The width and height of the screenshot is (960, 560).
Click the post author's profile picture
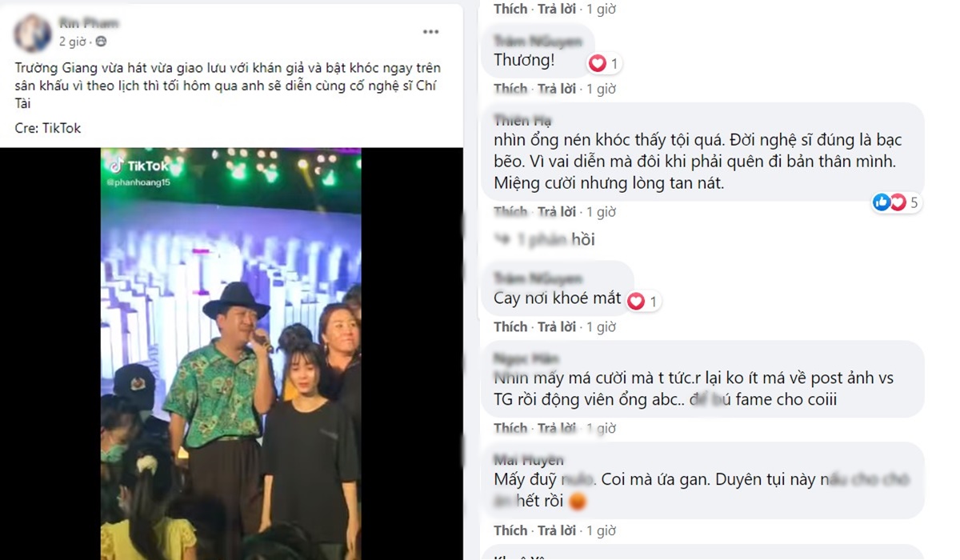33,33
